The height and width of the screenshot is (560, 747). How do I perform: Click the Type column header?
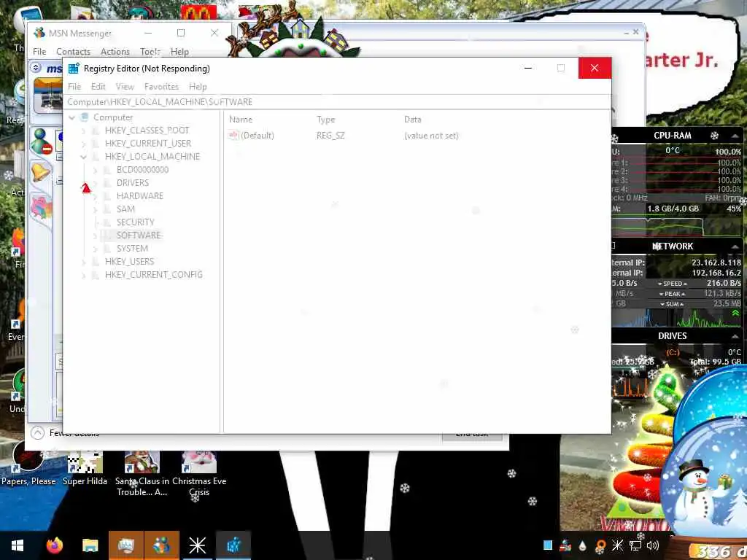pyautogui.click(x=326, y=120)
